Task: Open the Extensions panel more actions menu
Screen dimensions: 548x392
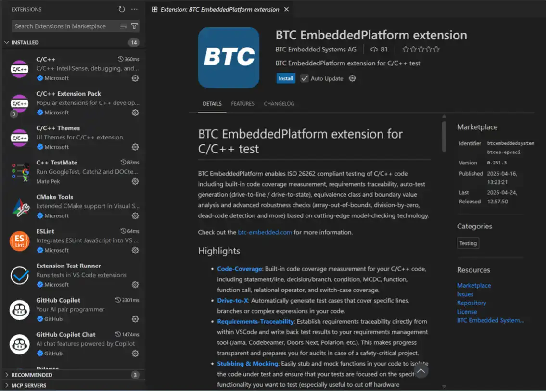Action: (x=134, y=9)
